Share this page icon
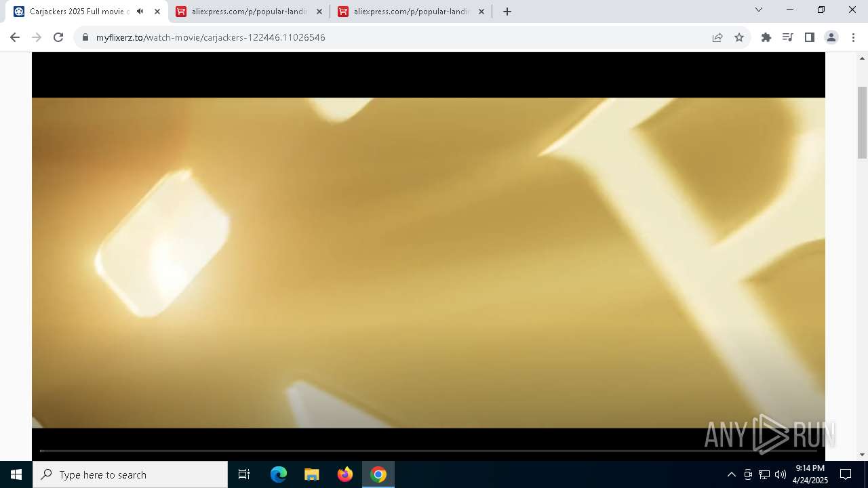 tap(717, 37)
